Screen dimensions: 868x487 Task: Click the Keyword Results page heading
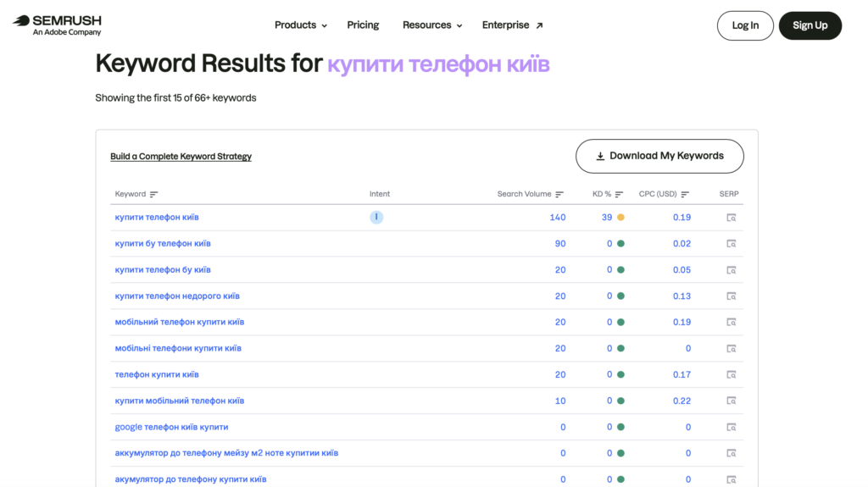click(x=322, y=64)
